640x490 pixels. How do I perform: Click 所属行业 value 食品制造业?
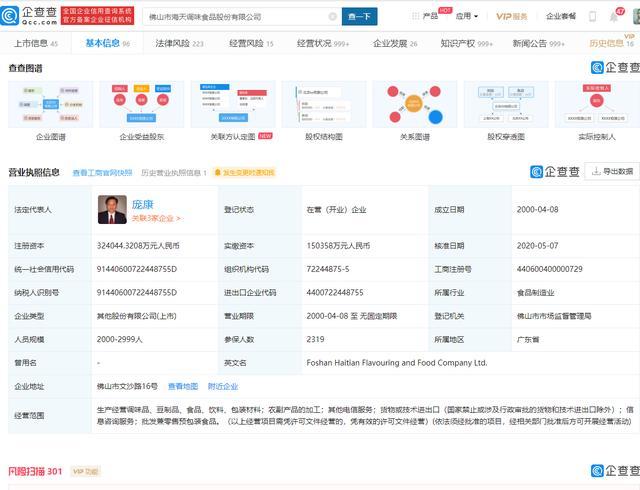536,293
